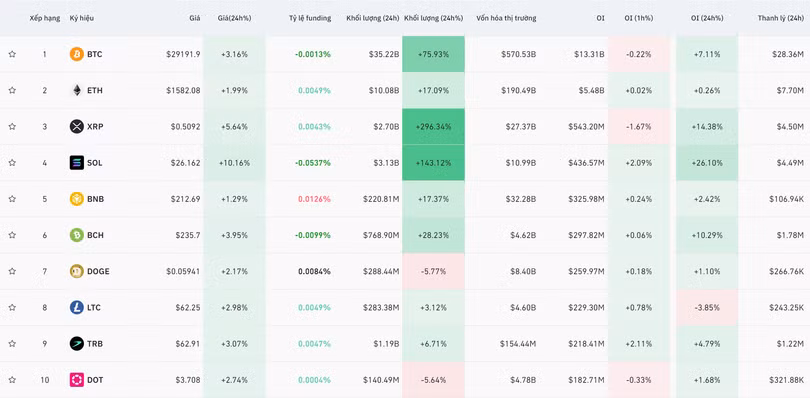Click the Polkadot DOT icon

click(x=76, y=380)
